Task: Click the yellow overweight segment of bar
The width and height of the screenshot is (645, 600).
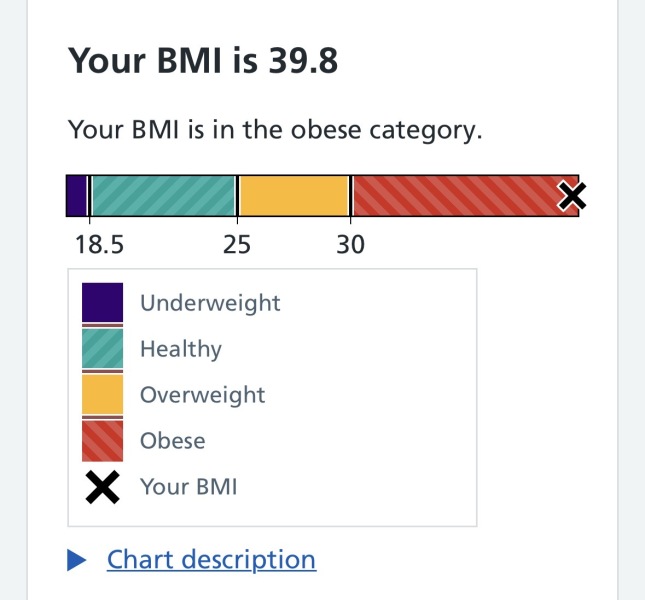Action: [x=294, y=196]
